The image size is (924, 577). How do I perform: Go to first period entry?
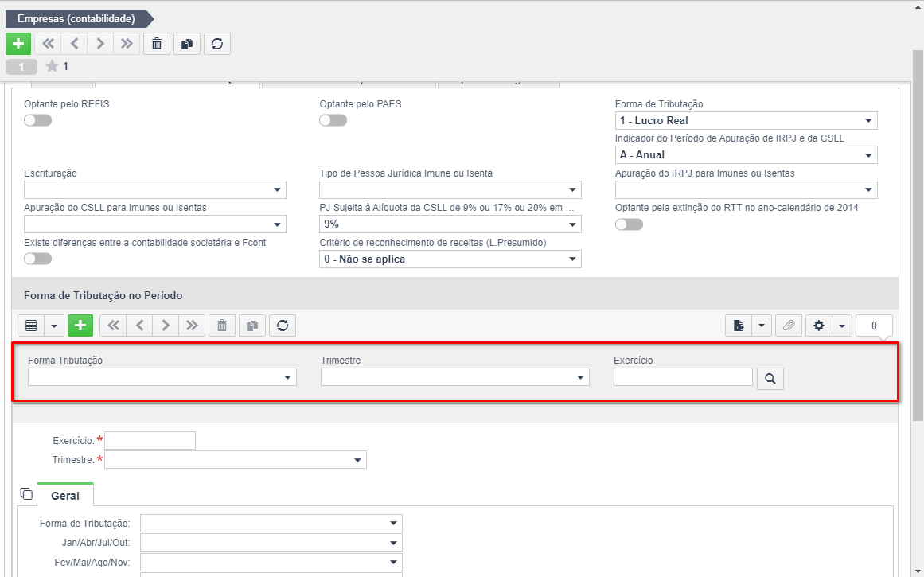(x=113, y=326)
